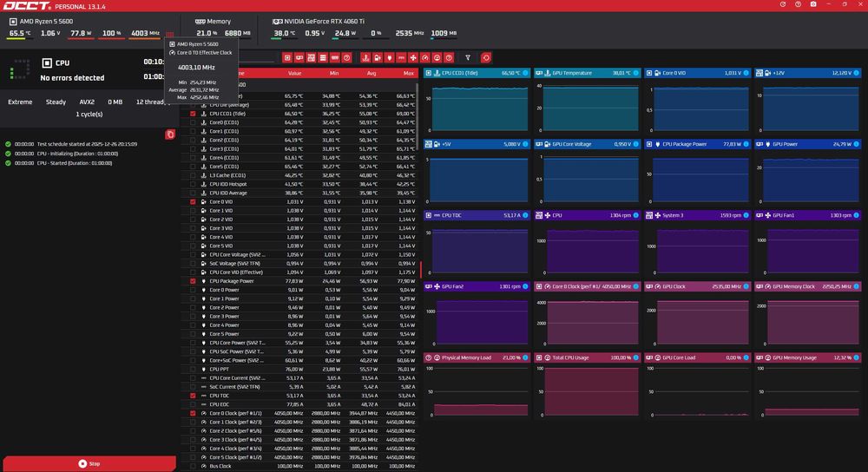Click the L3 Cache (CCD1) row
This screenshot has height=472, width=868.
pos(299,175)
